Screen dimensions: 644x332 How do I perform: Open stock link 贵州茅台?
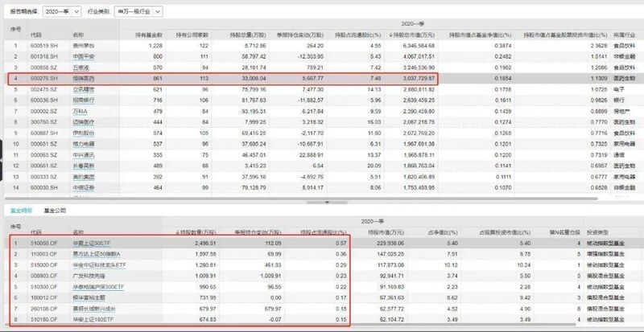(x=84, y=46)
